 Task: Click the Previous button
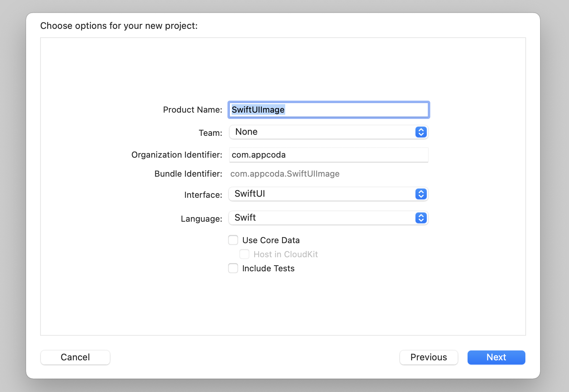(428, 357)
